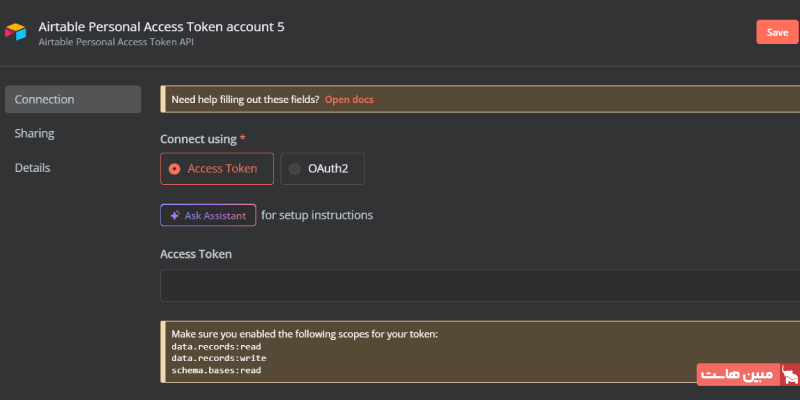Viewport: 800px width, 400px height.
Task: Click the Airtable logo icon
Action: coord(16,33)
